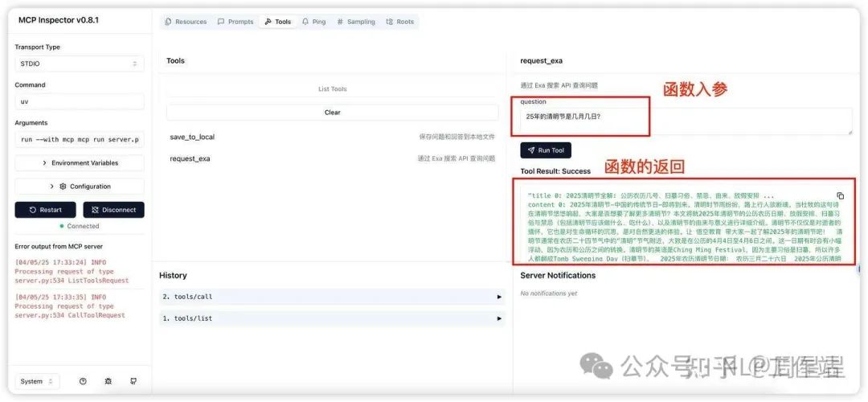
Task: Switch to the Sampling tab
Action: click(356, 22)
